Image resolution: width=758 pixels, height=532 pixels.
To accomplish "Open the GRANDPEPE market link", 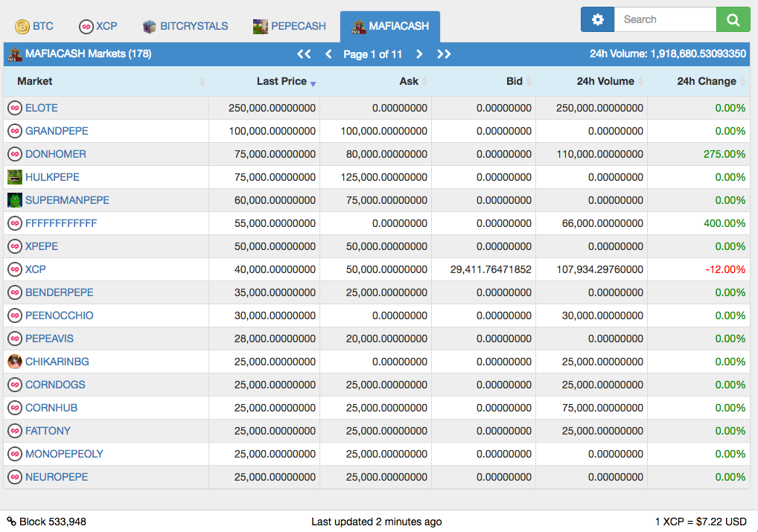I will tap(57, 131).
